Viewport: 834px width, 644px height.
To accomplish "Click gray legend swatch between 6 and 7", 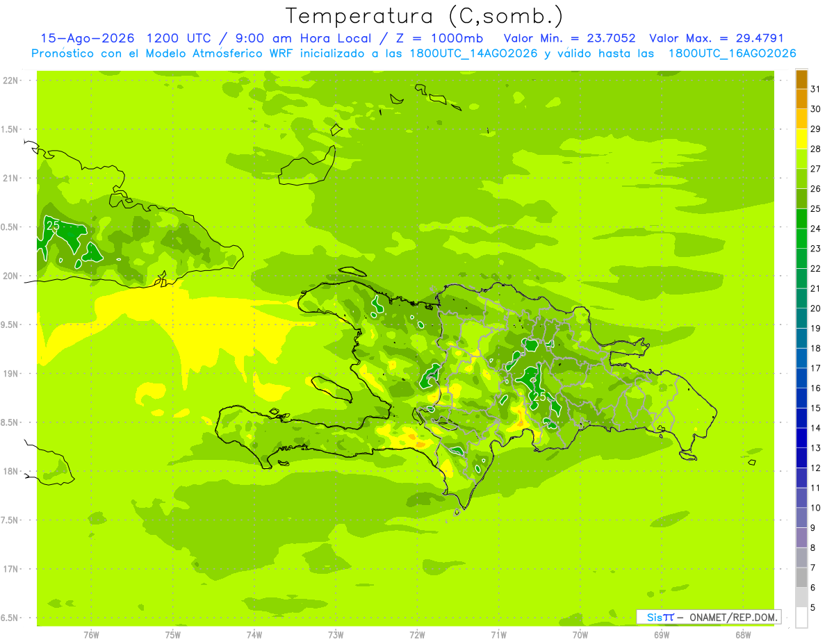I will click(801, 577).
